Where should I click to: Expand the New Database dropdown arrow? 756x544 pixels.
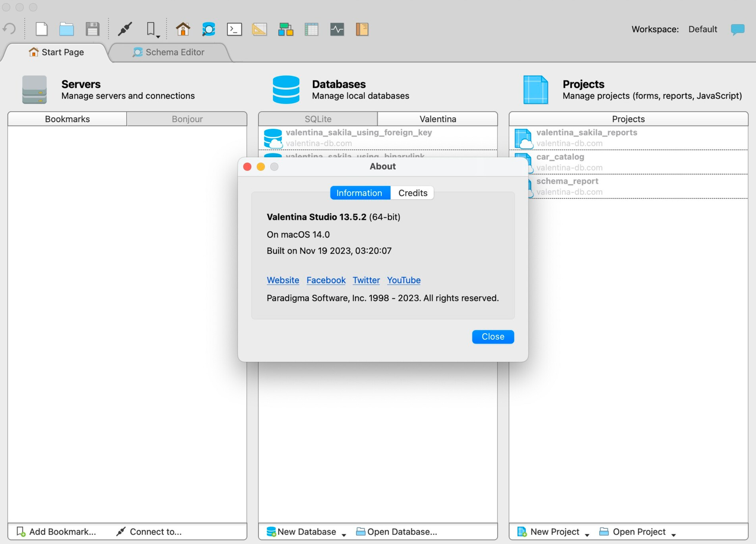click(x=344, y=535)
